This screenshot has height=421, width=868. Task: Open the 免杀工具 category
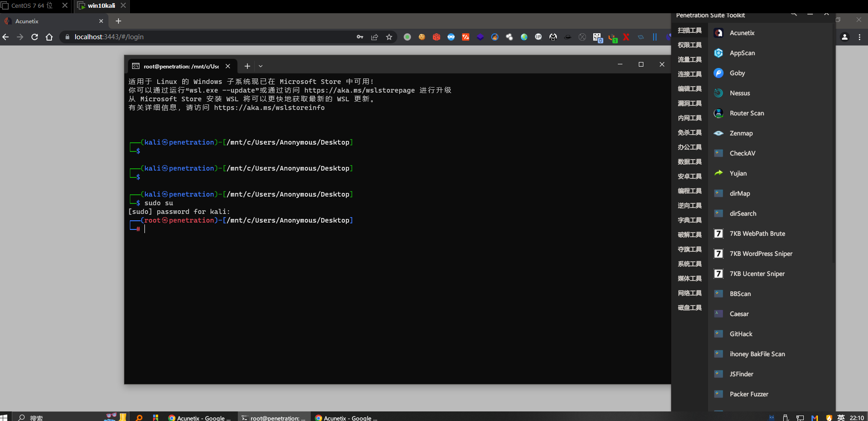(689, 133)
